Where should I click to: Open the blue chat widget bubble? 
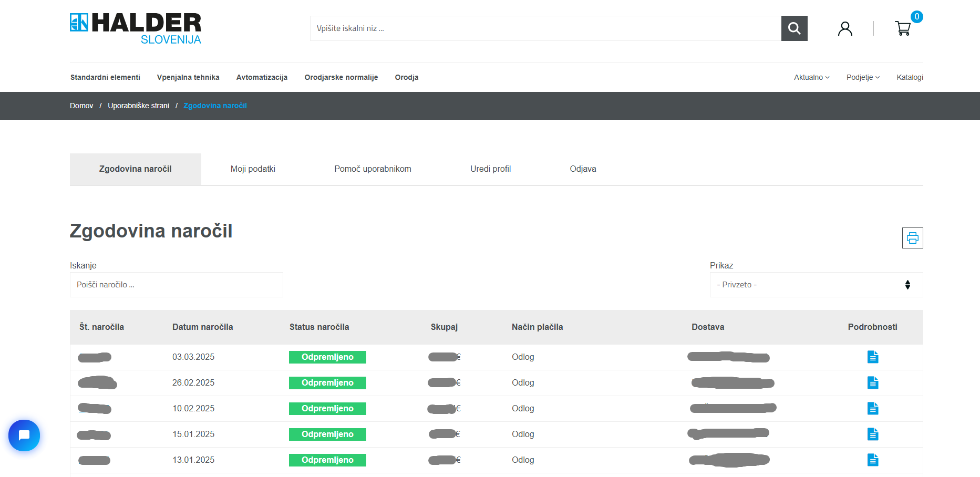(x=24, y=435)
